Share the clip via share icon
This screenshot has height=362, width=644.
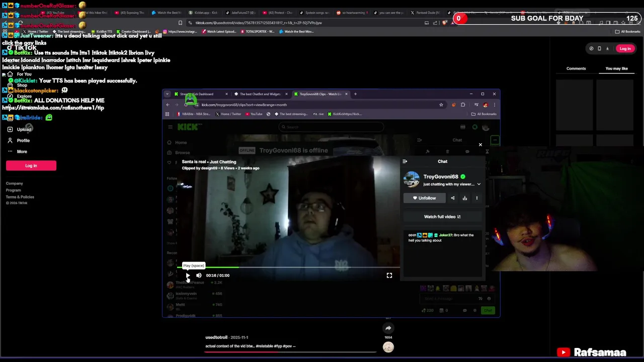pyautogui.click(x=453, y=198)
